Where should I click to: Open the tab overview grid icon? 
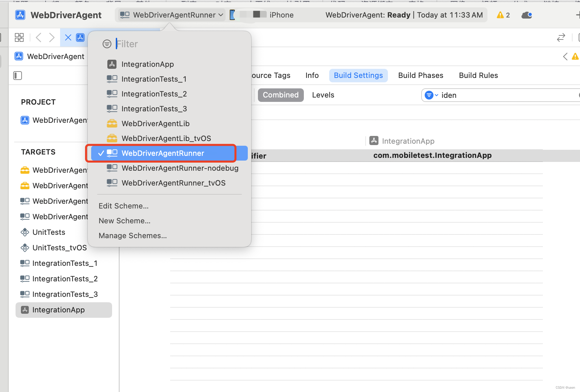click(19, 37)
